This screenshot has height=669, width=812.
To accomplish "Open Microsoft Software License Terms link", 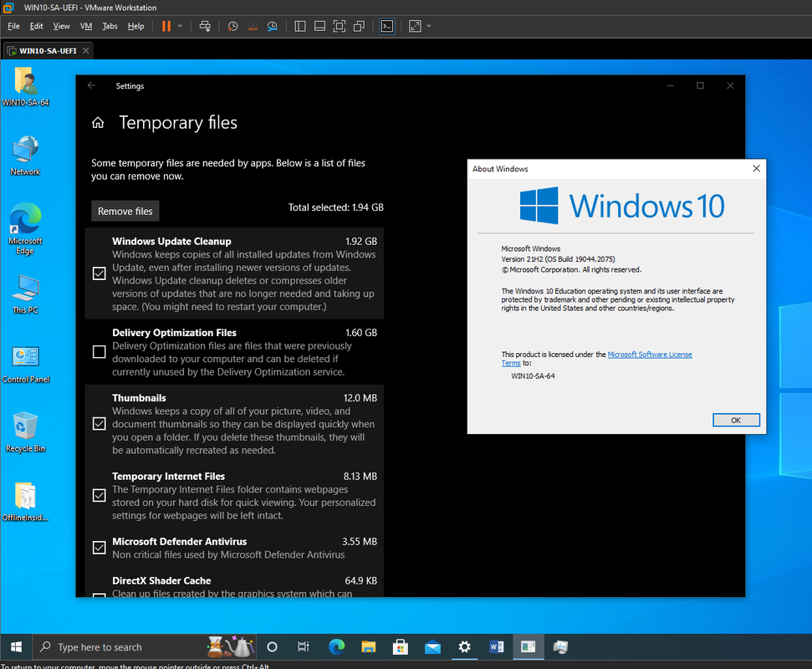I will [650, 355].
